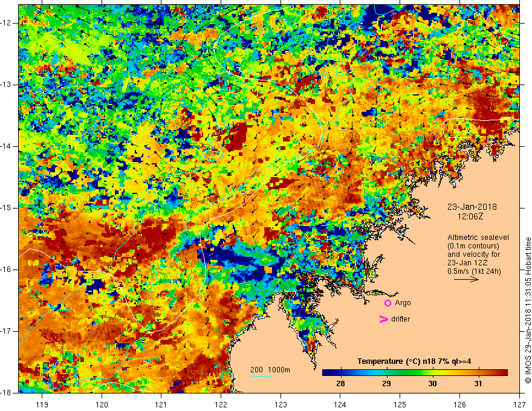Screen dimensions: 532x411
Task: Click the magenta drifter arrowhead legend symbol
Action: [x=384, y=319]
